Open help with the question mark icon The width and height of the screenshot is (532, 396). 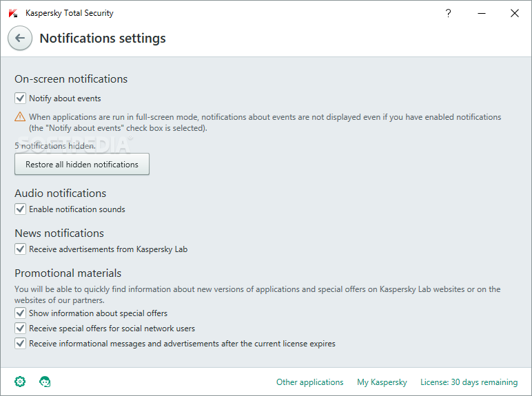[448, 13]
